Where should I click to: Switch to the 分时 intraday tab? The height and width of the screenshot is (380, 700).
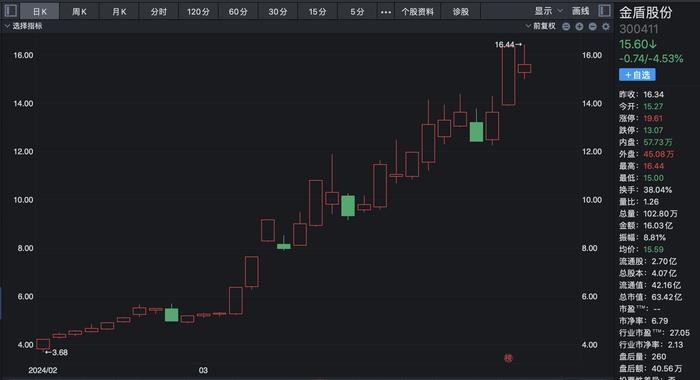point(158,12)
